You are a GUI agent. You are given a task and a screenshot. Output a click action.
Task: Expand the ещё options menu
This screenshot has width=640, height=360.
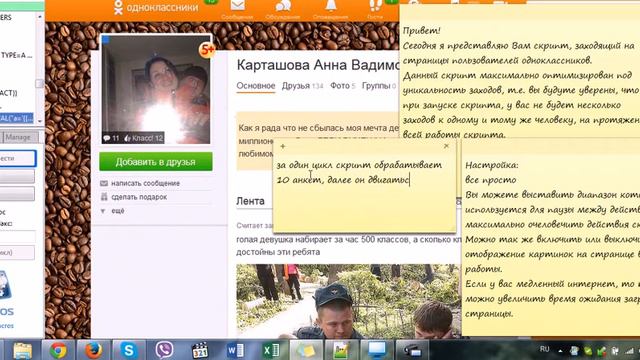[118, 211]
